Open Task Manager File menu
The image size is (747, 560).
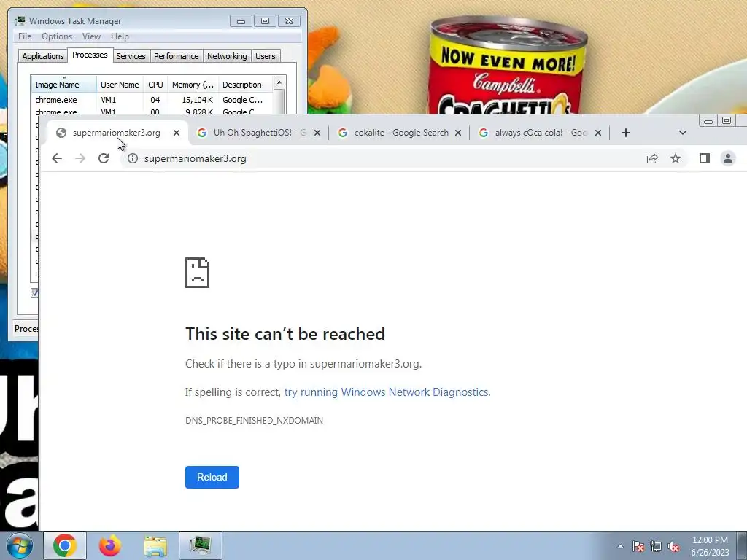[25, 36]
